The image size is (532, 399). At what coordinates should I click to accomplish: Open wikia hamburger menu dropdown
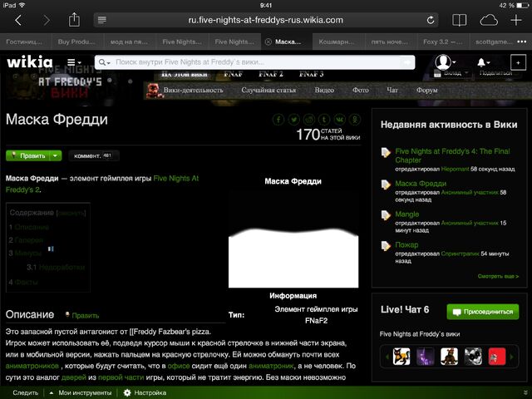pos(74,62)
